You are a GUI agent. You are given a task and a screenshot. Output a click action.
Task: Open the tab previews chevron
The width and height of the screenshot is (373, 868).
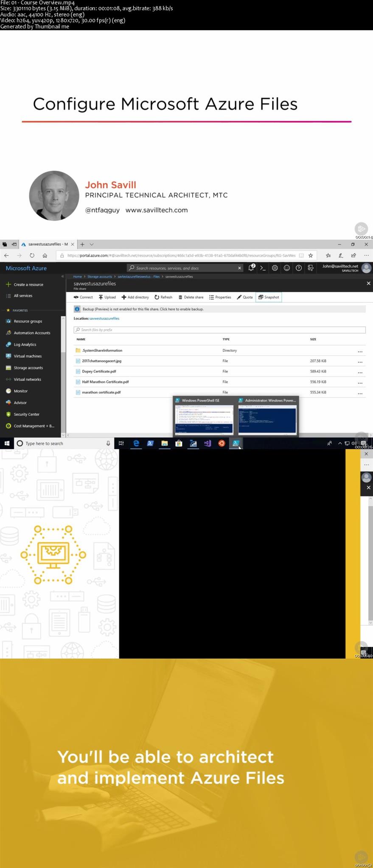(x=92, y=244)
